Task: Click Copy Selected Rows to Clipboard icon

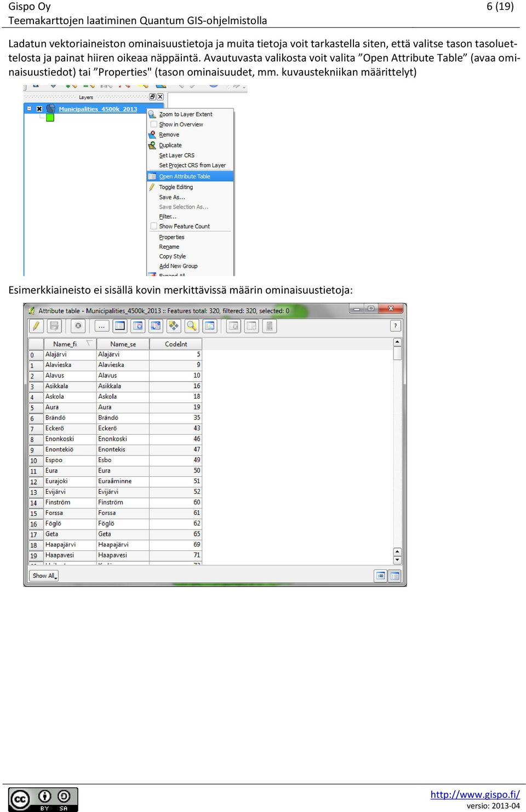Action: pos(210,326)
